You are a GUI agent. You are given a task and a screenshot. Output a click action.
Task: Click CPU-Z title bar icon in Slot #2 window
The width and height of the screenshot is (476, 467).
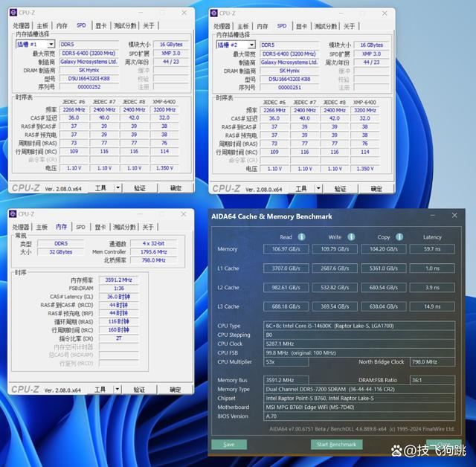[214, 13]
